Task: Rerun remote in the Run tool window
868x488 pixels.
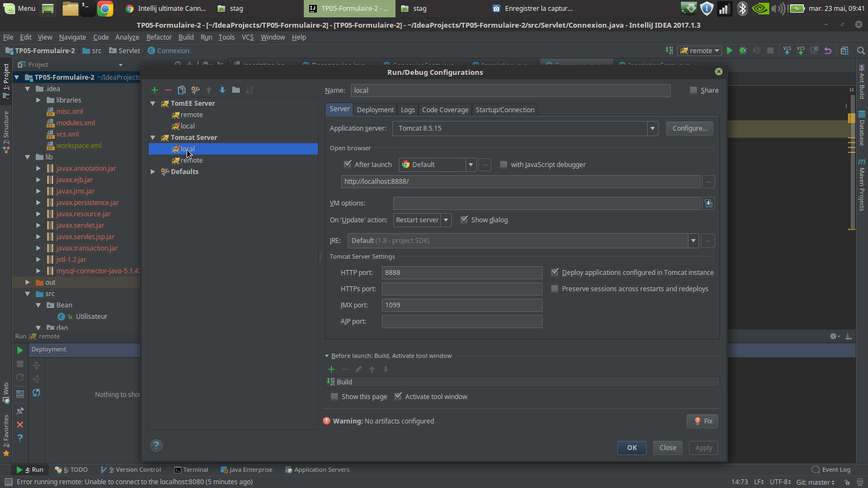Action: click(20, 350)
